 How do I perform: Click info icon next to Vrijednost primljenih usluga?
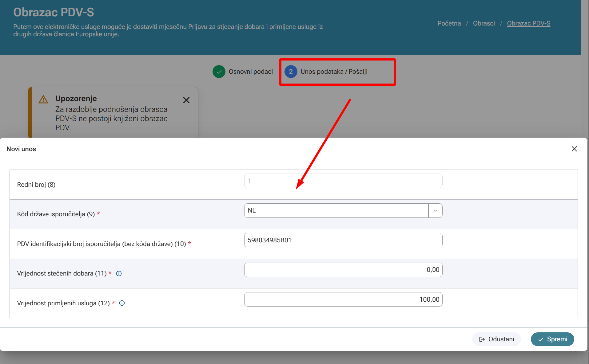(x=122, y=303)
